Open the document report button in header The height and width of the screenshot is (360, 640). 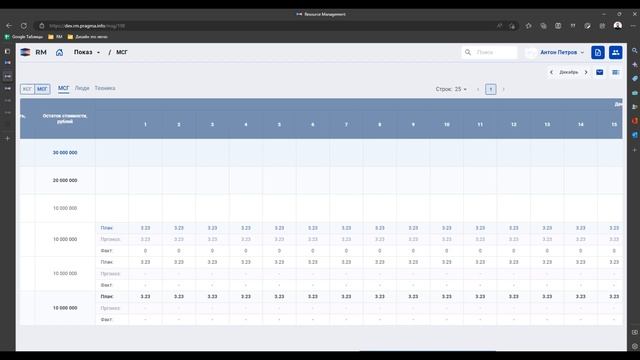click(x=598, y=52)
